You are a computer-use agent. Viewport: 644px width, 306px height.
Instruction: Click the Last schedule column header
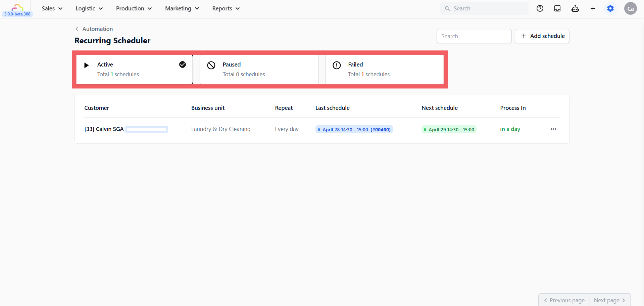click(333, 108)
